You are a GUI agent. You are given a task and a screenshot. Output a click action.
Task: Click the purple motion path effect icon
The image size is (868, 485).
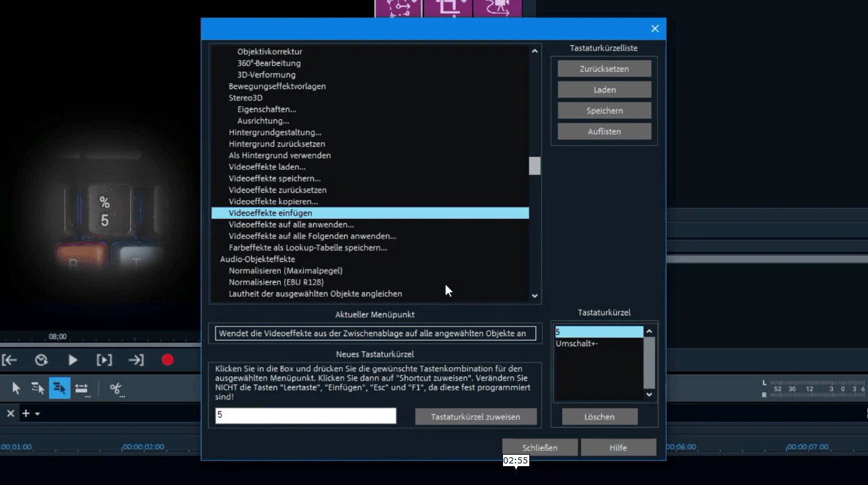(x=398, y=8)
